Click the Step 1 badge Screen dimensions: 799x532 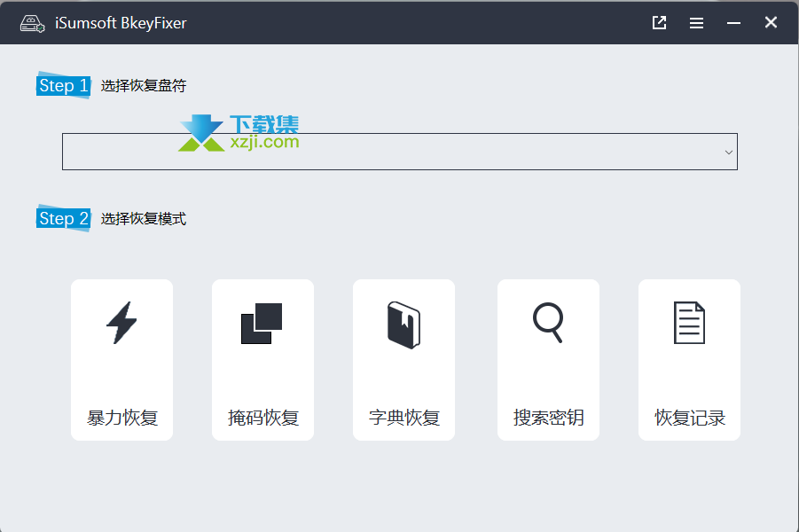point(64,85)
